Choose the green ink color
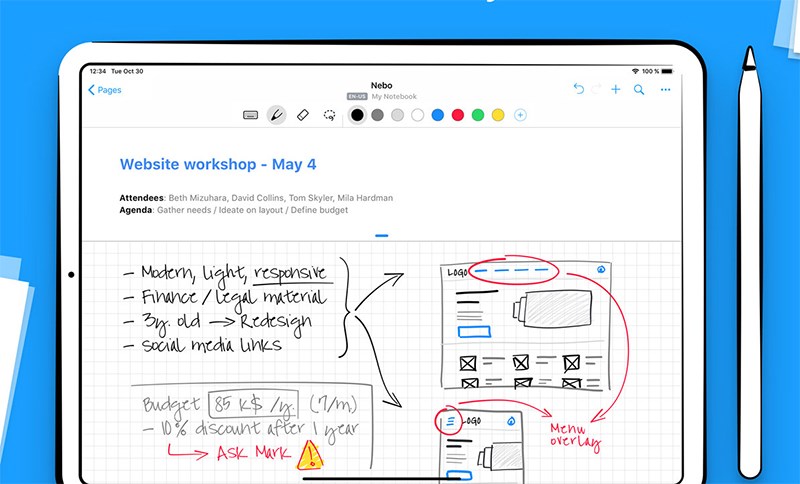 coord(478,115)
